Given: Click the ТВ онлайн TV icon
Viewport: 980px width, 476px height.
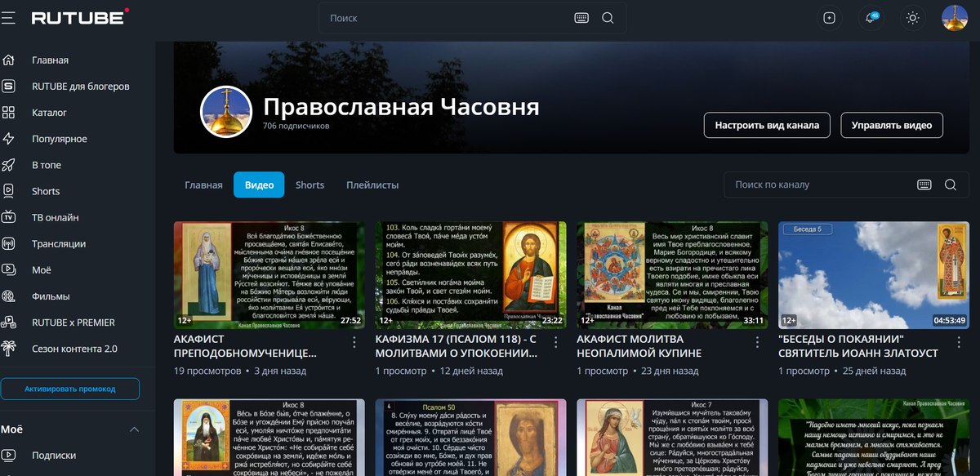Looking at the screenshot, I should point(8,217).
